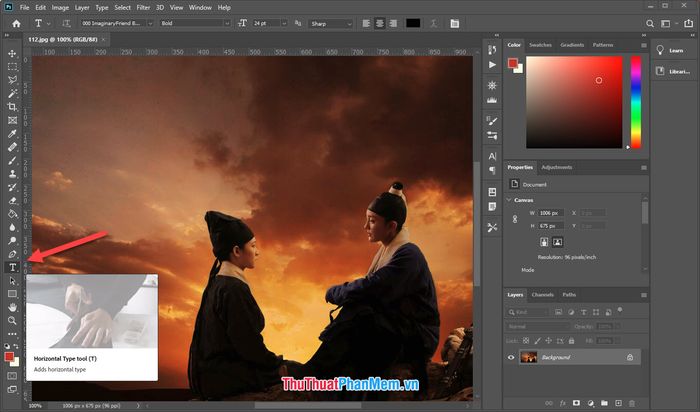Select the Move tool
Image resolution: width=700 pixels, height=412 pixels.
[x=12, y=53]
